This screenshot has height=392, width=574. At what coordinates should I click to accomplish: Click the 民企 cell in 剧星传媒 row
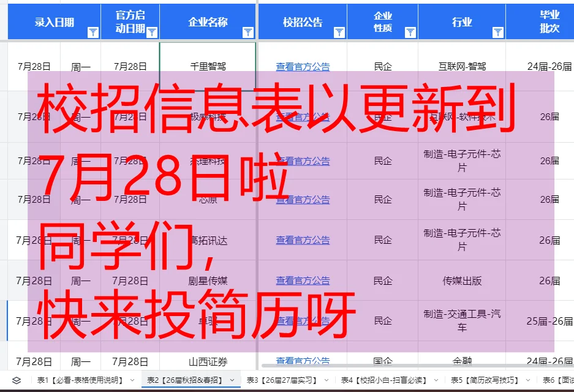tap(383, 281)
